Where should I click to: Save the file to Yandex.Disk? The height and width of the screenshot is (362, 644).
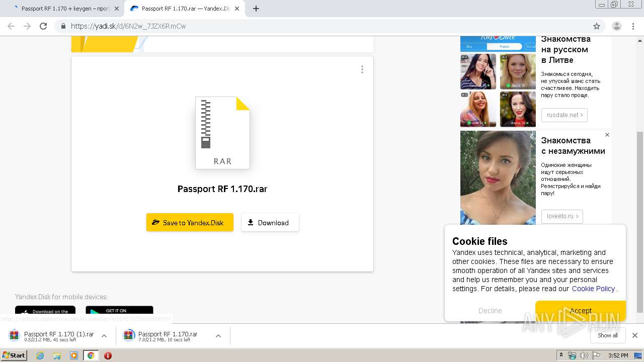[x=190, y=222]
